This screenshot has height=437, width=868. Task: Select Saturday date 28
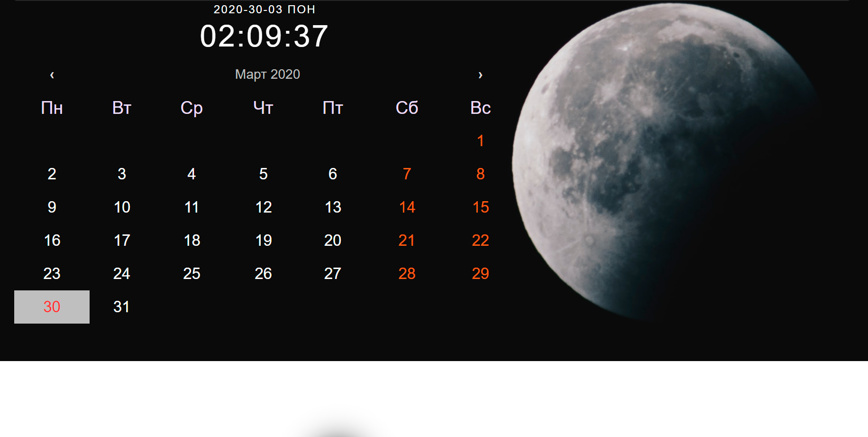coord(407,274)
